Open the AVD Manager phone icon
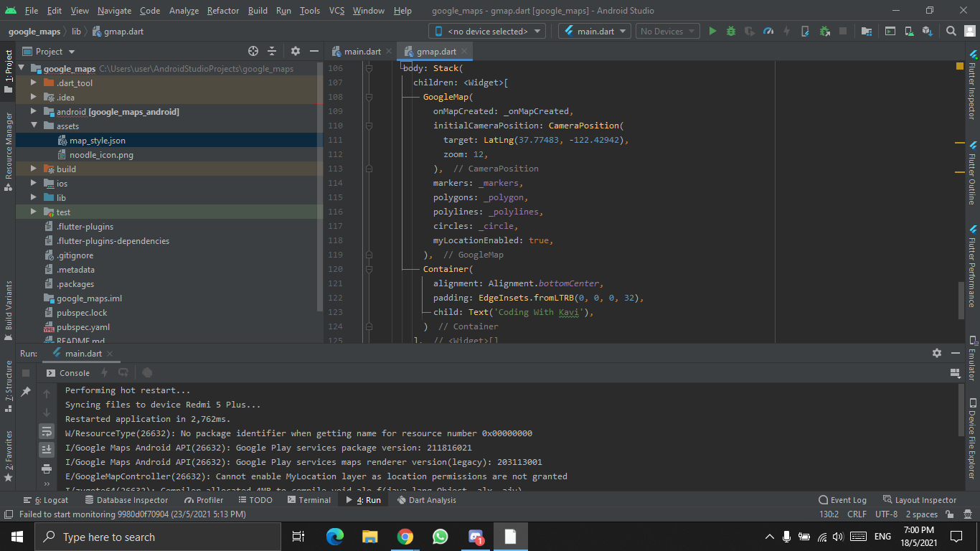980x551 pixels. 909,31
